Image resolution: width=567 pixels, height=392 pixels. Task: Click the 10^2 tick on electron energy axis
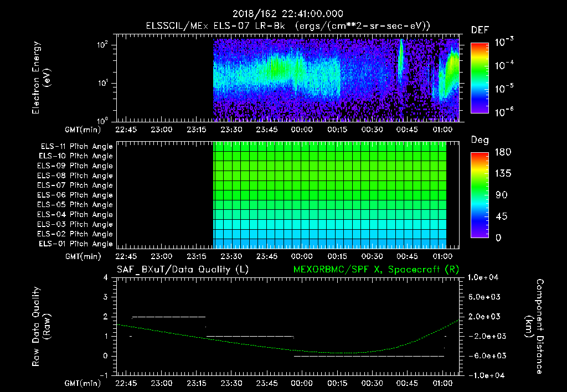pos(102,45)
